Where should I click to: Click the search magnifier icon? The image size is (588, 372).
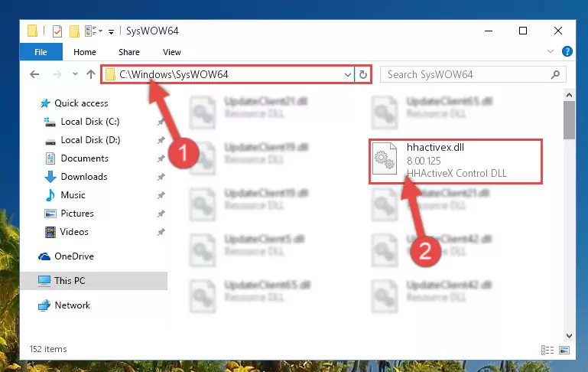555,74
